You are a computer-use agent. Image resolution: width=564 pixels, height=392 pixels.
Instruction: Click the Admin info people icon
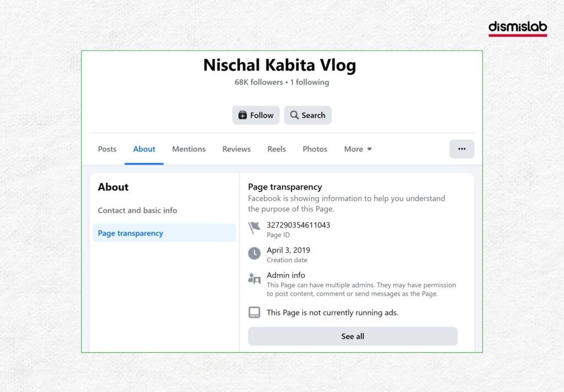[x=254, y=279]
